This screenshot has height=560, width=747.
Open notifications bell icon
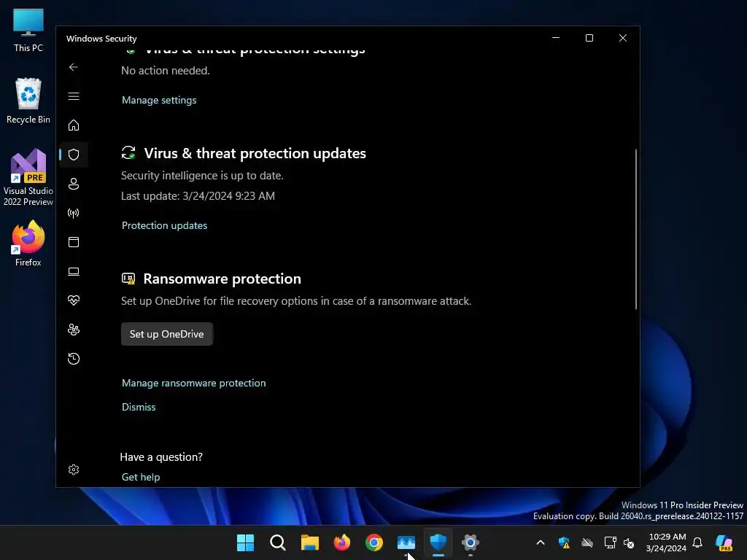coord(697,542)
